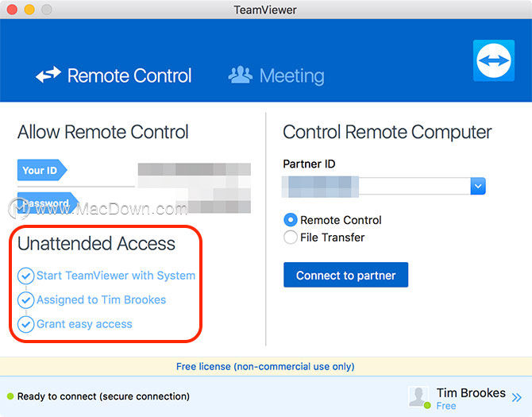Select the Remote Control radio button

[x=291, y=220]
